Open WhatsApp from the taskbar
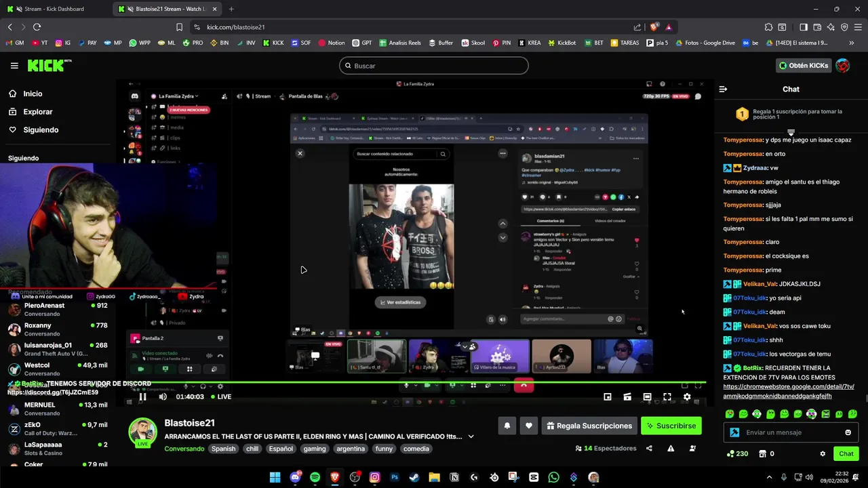Viewport: 868px width, 488px height. tap(553, 477)
